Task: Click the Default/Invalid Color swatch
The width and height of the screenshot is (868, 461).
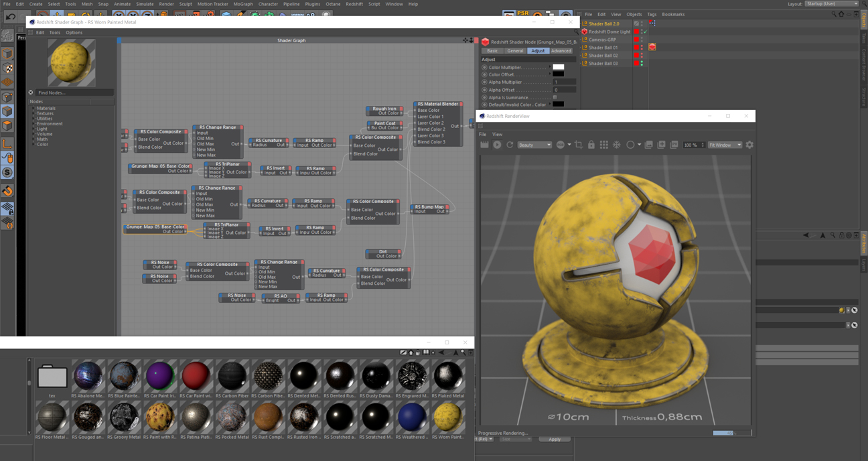Action: pyautogui.click(x=558, y=105)
